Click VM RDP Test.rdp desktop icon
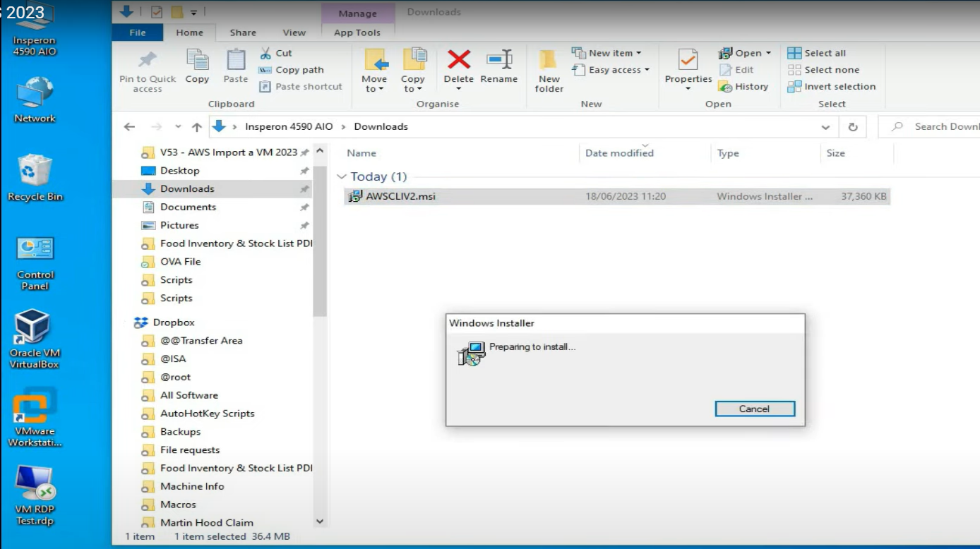Viewport: 980px width, 549px height. 35,496
